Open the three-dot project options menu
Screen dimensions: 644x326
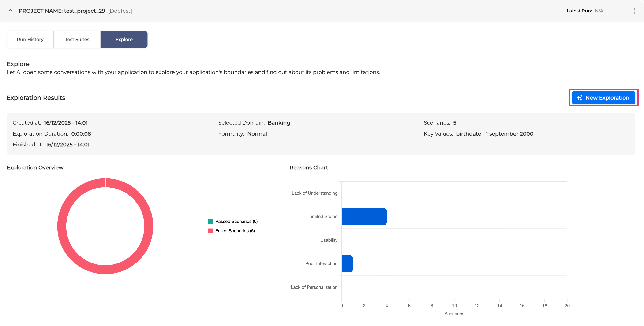click(x=634, y=11)
